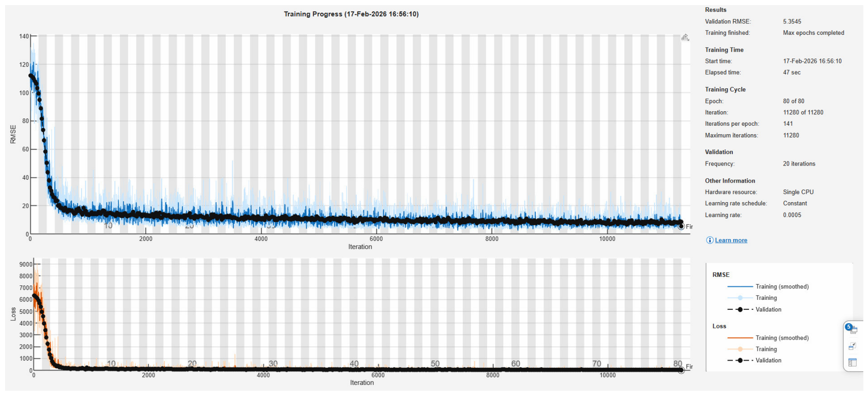Toggle the RMSE Training legend entry
The height and width of the screenshot is (395, 868).
click(766, 298)
